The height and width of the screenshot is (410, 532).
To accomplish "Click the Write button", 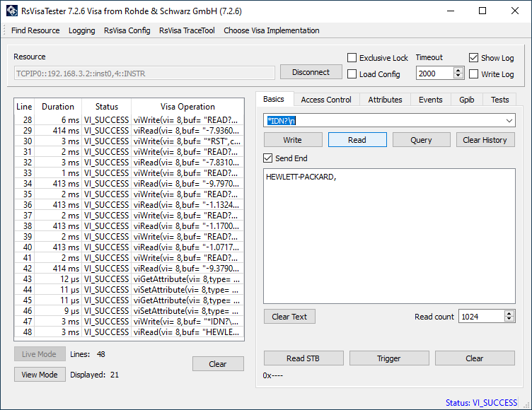I will (293, 140).
